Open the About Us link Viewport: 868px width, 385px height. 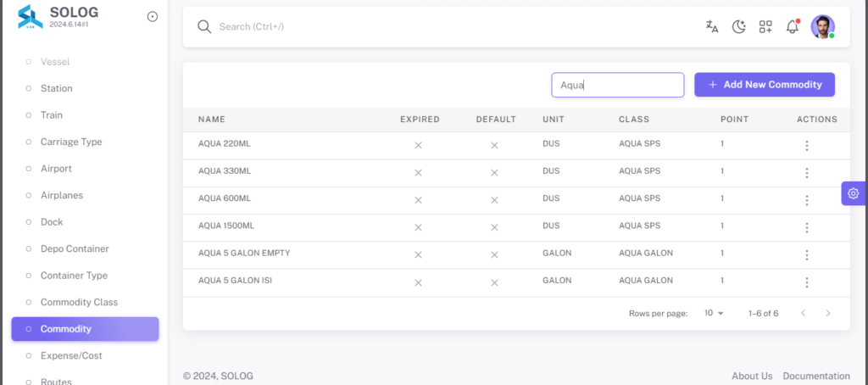coord(752,376)
